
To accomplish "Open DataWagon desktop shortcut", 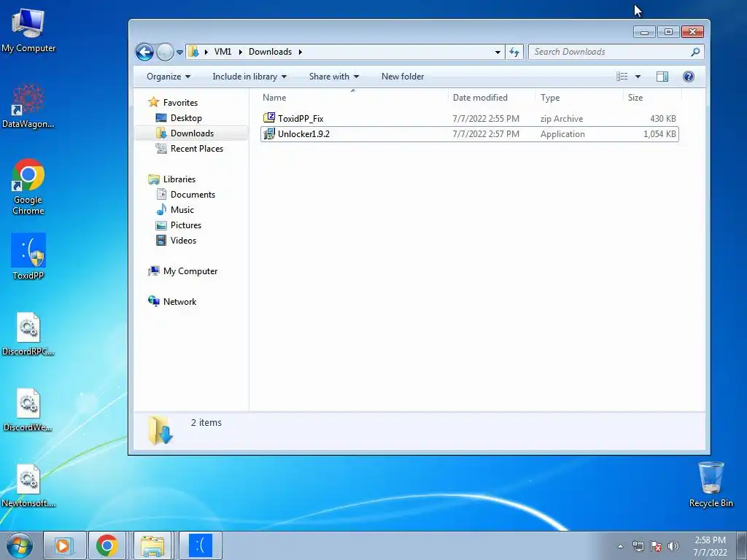I will click(28, 106).
